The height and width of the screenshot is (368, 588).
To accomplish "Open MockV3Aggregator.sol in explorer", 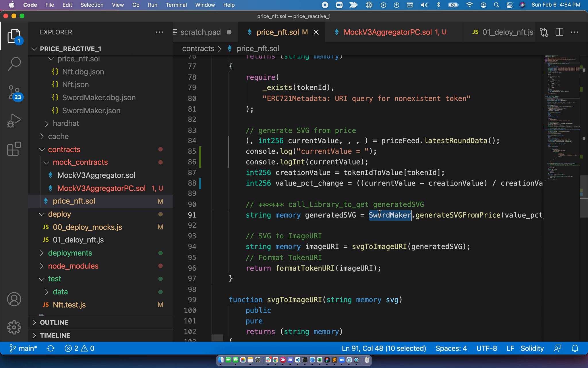I will pos(100,175).
